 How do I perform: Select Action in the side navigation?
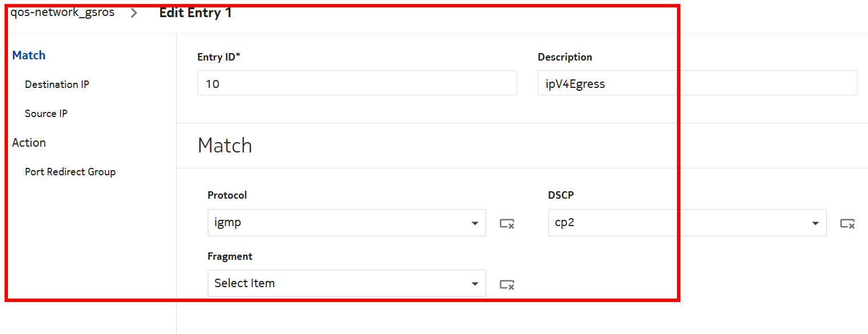tap(29, 143)
